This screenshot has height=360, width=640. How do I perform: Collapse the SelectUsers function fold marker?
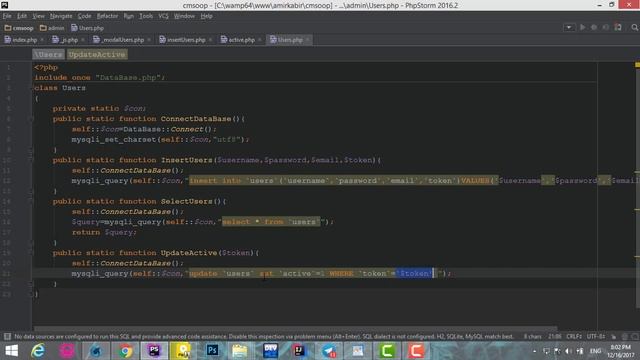[31, 201]
